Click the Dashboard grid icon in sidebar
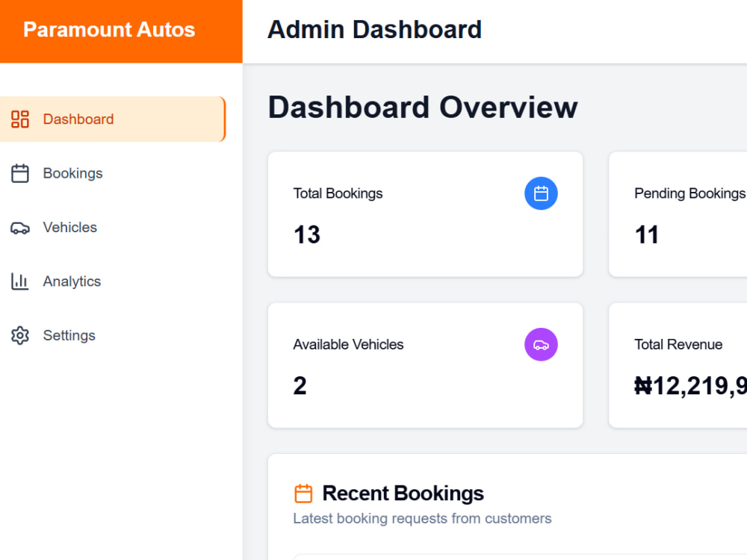Image resolution: width=747 pixels, height=560 pixels. pos(20,119)
